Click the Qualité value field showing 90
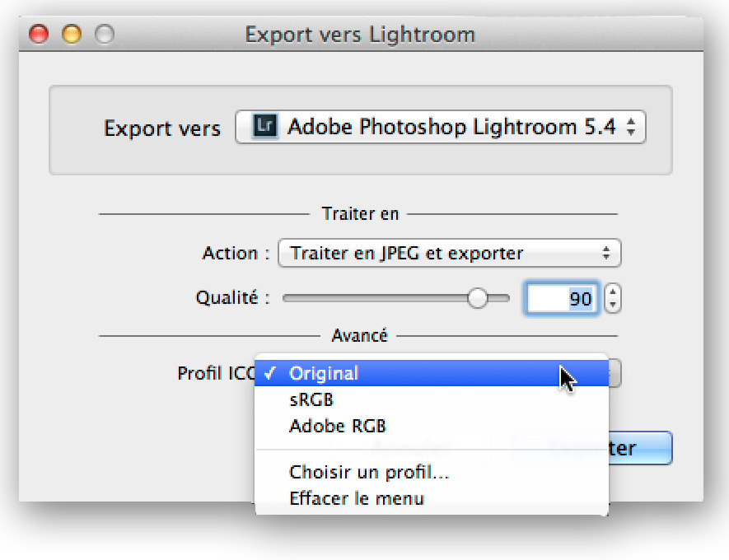The image size is (729, 560). click(x=562, y=298)
